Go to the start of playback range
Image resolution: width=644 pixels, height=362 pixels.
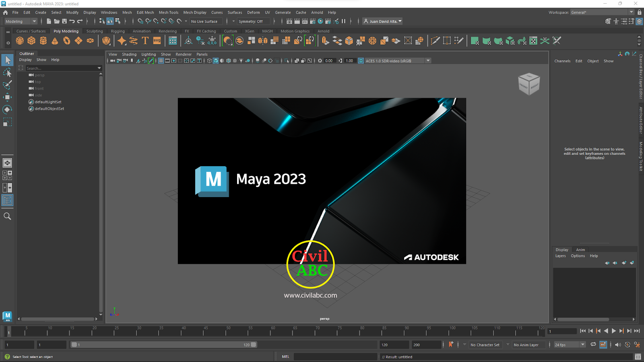[583, 331]
